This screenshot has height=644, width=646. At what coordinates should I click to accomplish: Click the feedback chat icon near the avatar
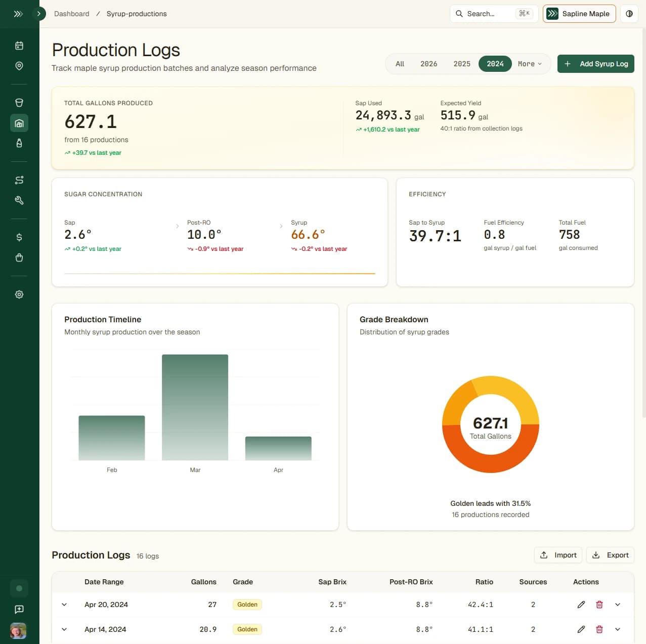coord(19,609)
